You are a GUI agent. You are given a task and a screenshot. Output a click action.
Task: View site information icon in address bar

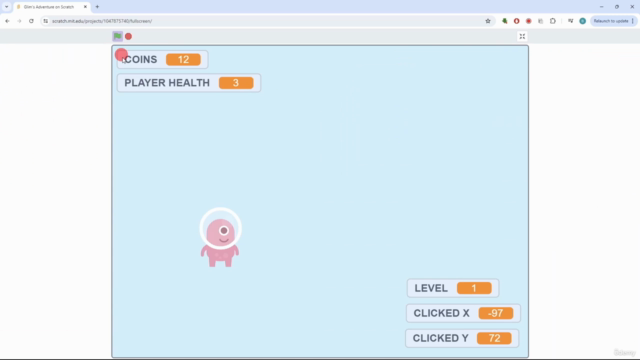[45, 21]
